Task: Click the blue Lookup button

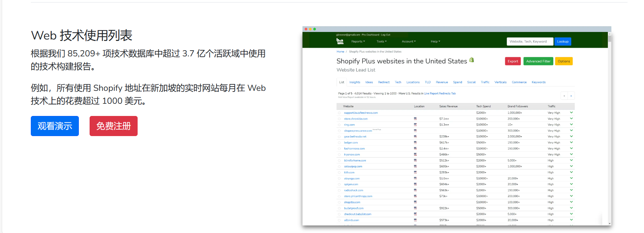Action: (x=563, y=42)
